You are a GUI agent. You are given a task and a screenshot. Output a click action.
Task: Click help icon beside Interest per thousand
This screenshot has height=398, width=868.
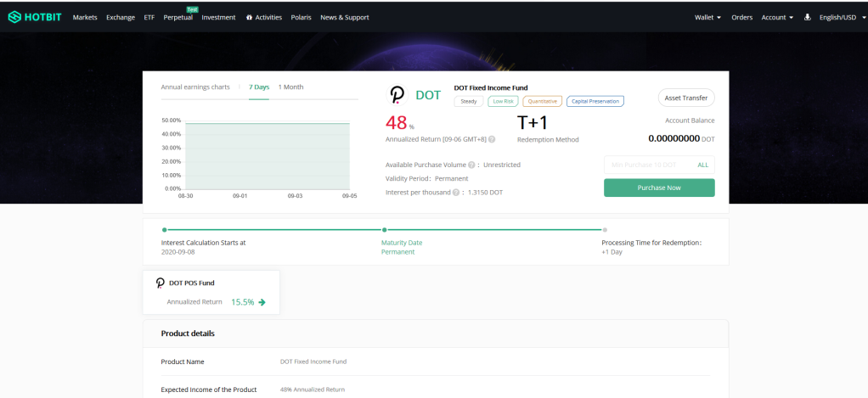(456, 193)
